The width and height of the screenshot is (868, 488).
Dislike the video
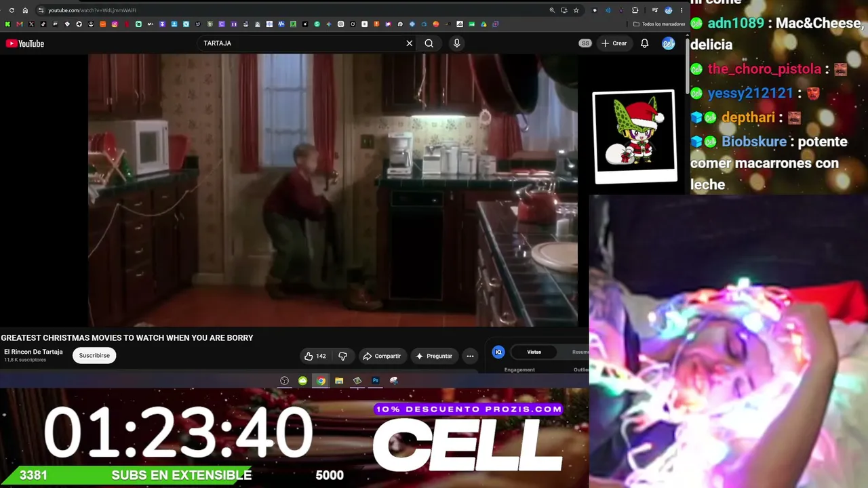[x=343, y=356]
